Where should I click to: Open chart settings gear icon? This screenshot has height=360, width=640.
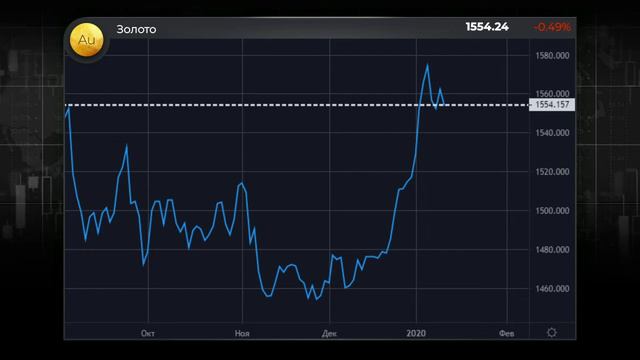pos(551,333)
